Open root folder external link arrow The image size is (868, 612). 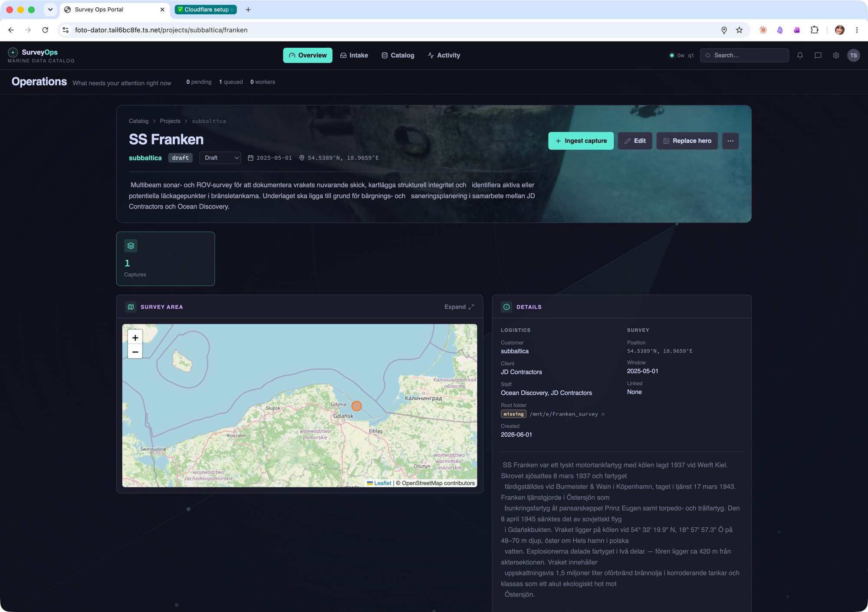pos(603,414)
